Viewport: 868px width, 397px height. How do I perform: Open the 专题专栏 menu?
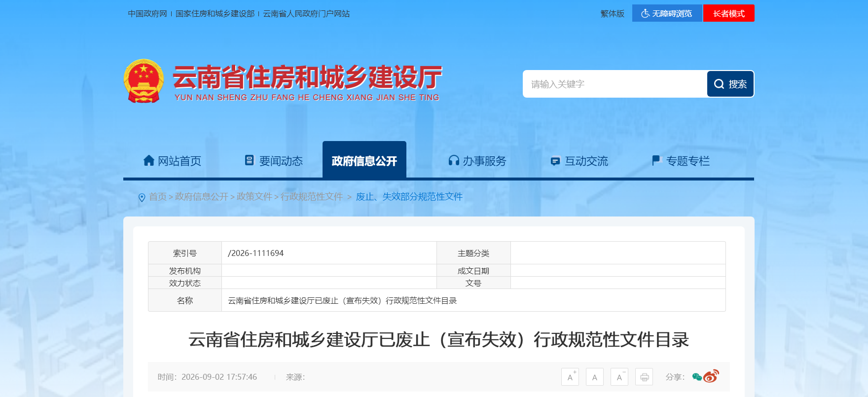[681, 161]
